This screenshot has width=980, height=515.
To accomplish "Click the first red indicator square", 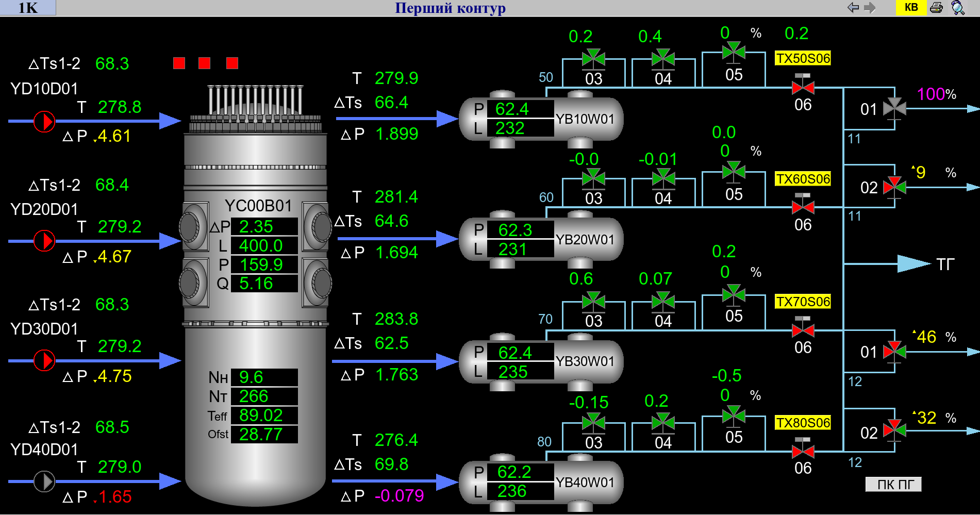I will click(x=179, y=63).
